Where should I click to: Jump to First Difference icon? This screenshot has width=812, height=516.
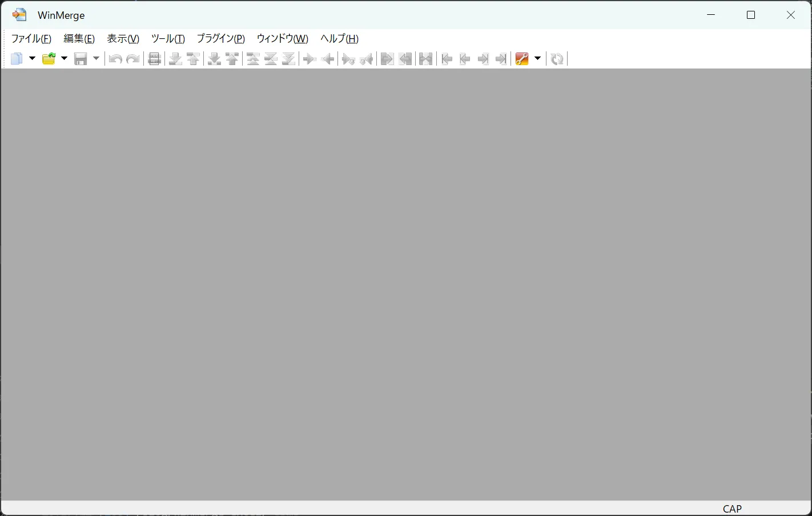253,59
